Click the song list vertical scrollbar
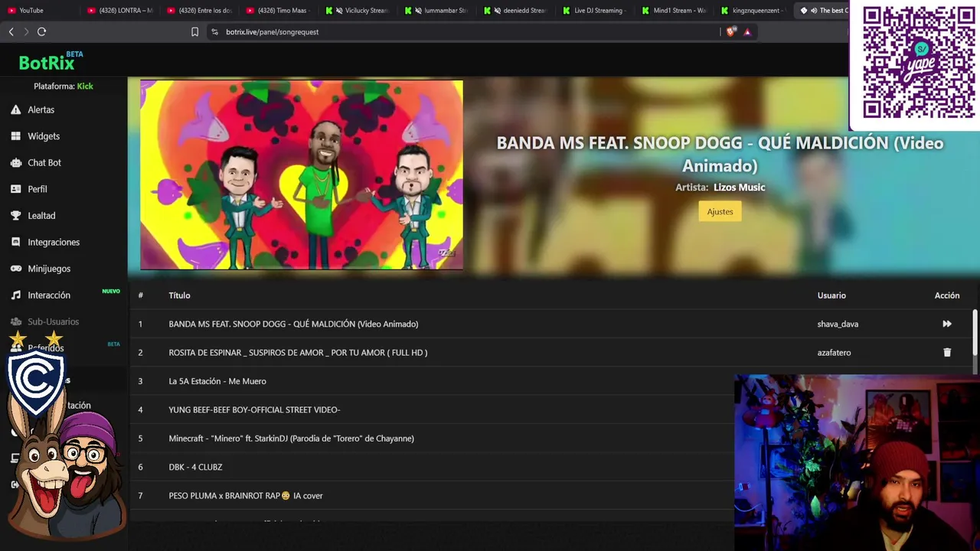The image size is (980, 551). 975,333
